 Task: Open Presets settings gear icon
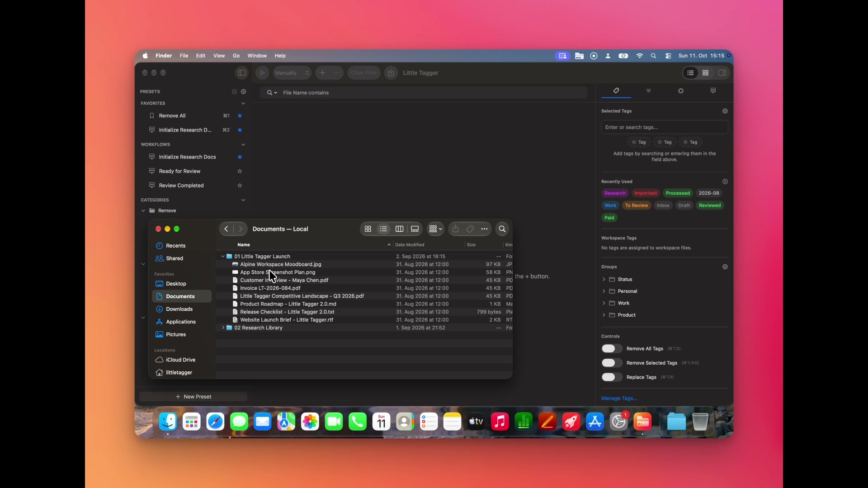coord(244,92)
